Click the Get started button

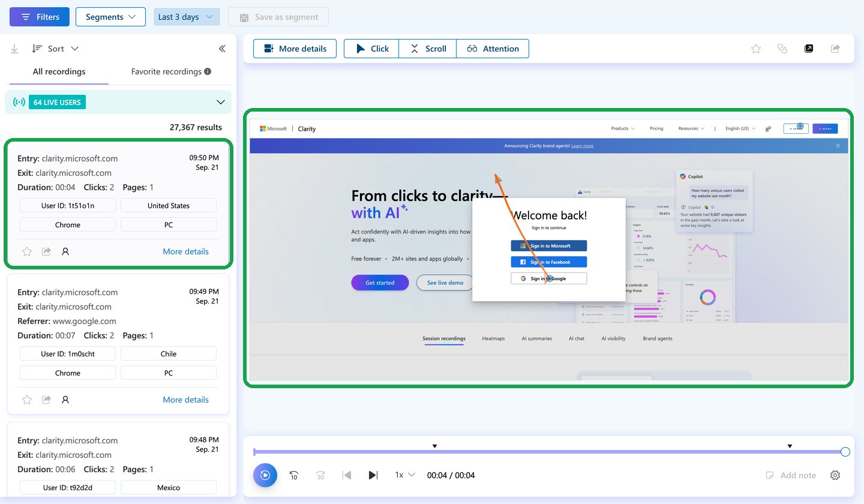pyautogui.click(x=380, y=283)
